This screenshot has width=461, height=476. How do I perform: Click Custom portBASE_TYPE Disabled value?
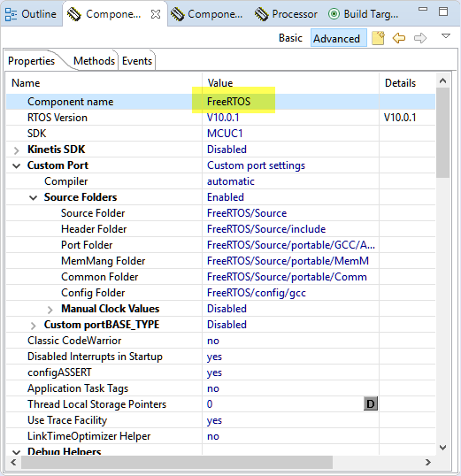click(227, 325)
